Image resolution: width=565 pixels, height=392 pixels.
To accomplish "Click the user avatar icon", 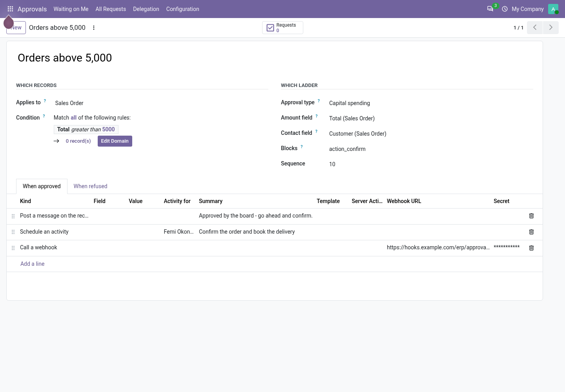I will coord(553,9).
